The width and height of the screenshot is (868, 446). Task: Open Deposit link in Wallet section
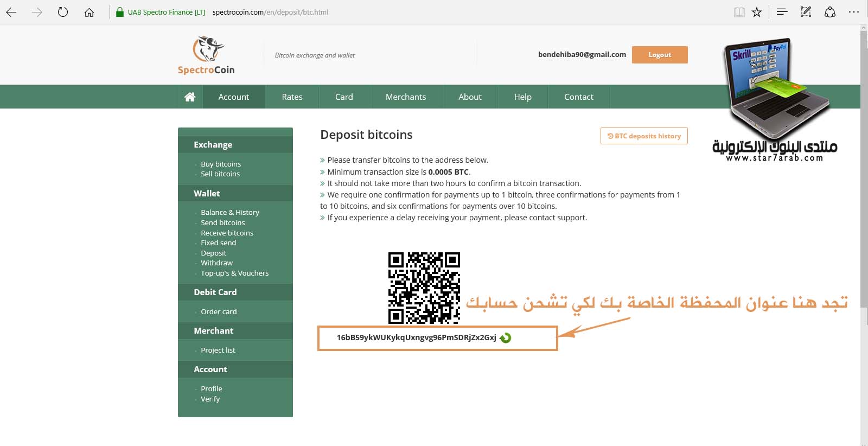[214, 253]
